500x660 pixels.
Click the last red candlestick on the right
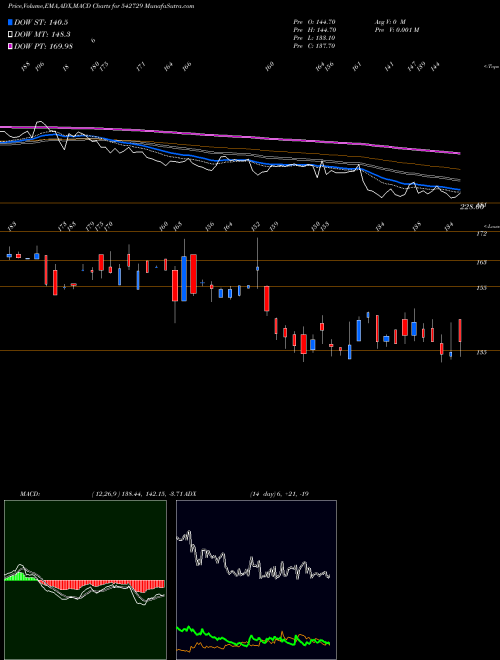point(460,330)
